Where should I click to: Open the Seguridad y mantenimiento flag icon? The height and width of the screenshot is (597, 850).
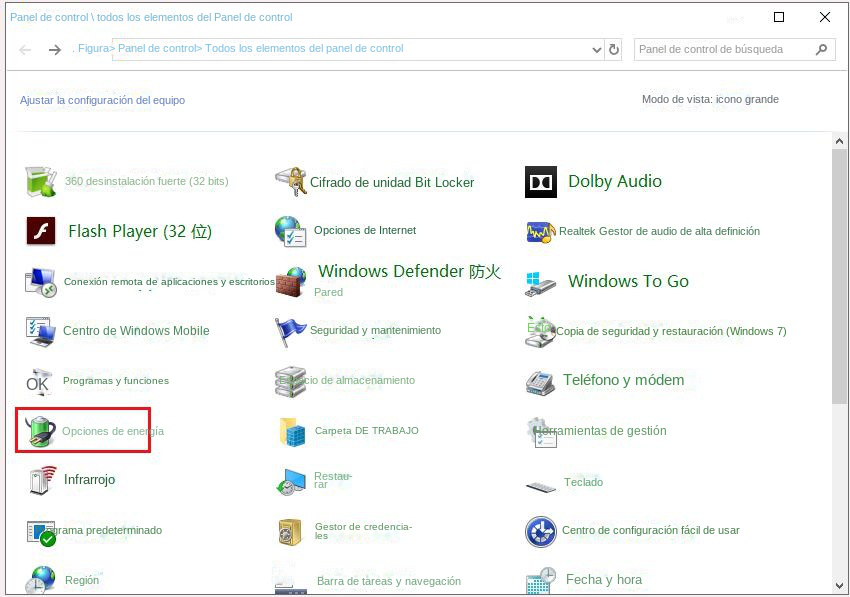[291, 331]
